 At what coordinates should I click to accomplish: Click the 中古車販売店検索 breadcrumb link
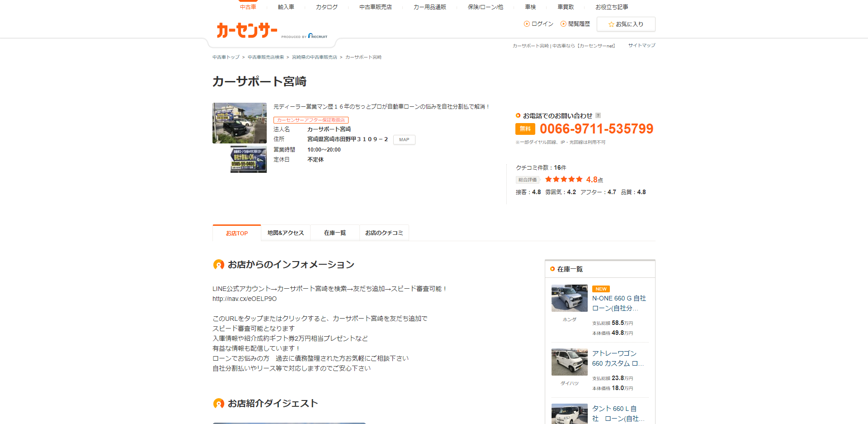[266, 57]
